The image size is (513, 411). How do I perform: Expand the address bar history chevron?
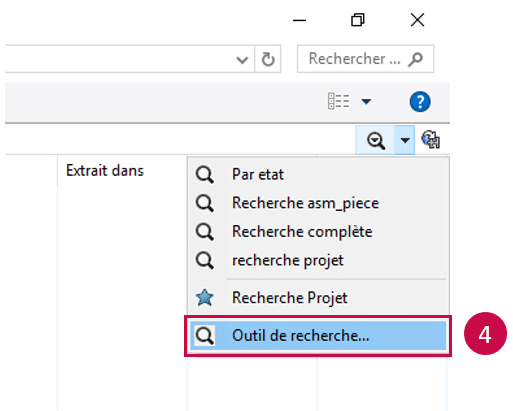point(242,60)
